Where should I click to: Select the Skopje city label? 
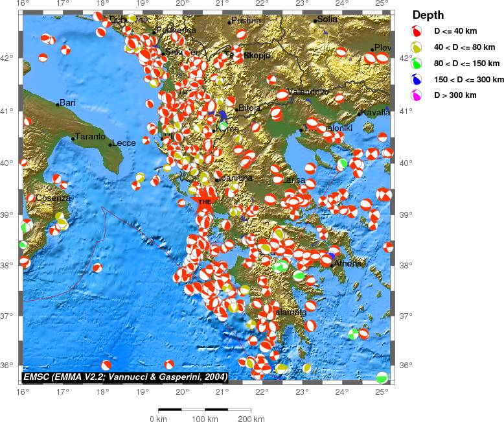tap(258, 56)
